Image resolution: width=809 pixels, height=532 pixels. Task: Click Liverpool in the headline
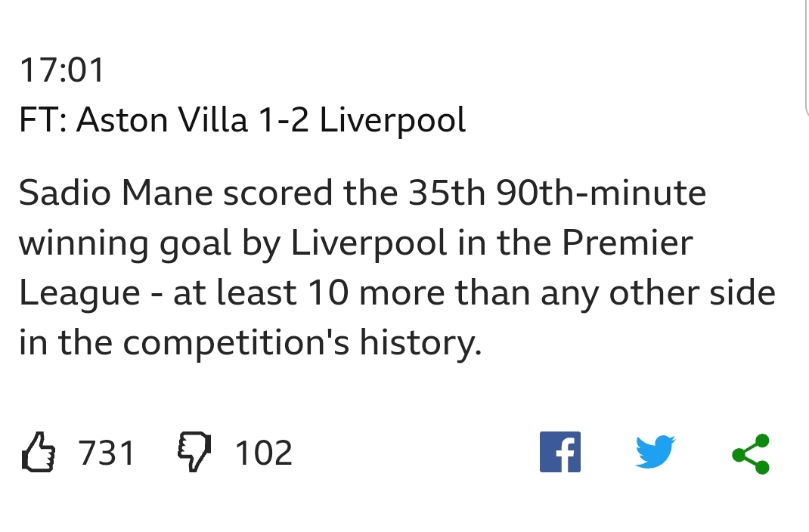click(x=392, y=121)
